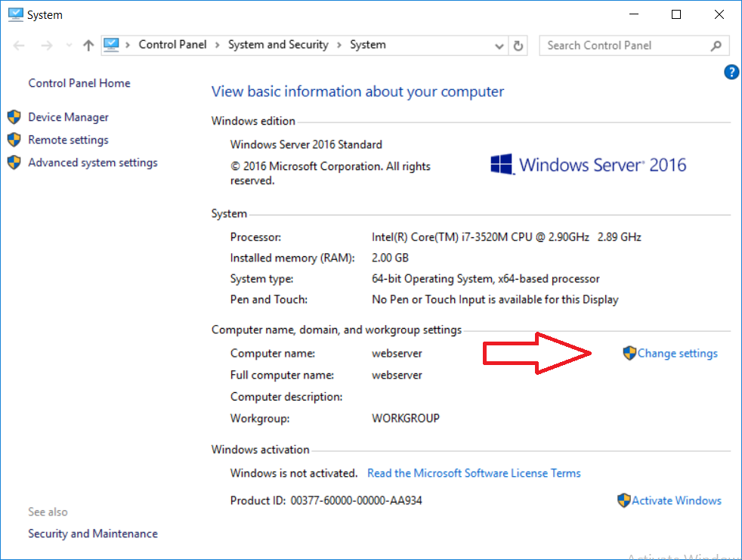Image resolution: width=742 pixels, height=560 pixels.
Task: Click Activate Windows link
Action: [676, 500]
